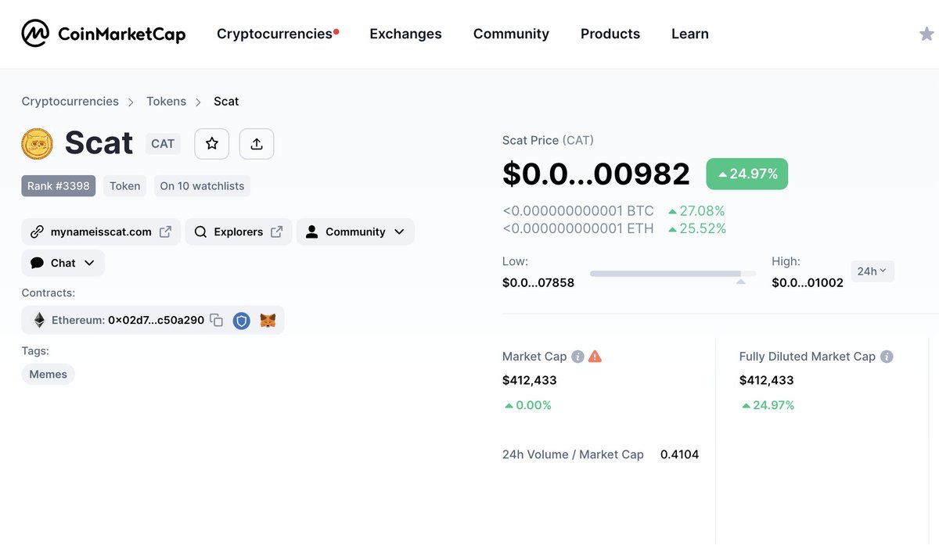The height and width of the screenshot is (560, 939).
Task: Open the Products menu
Action: tap(610, 34)
